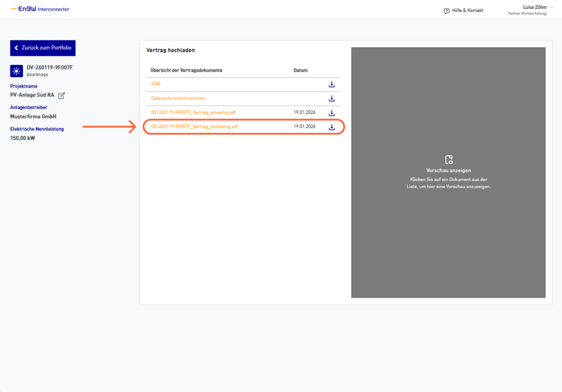Download the Datenschutzinformationen file
The height and width of the screenshot is (392, 562).
tap(331, 99)
